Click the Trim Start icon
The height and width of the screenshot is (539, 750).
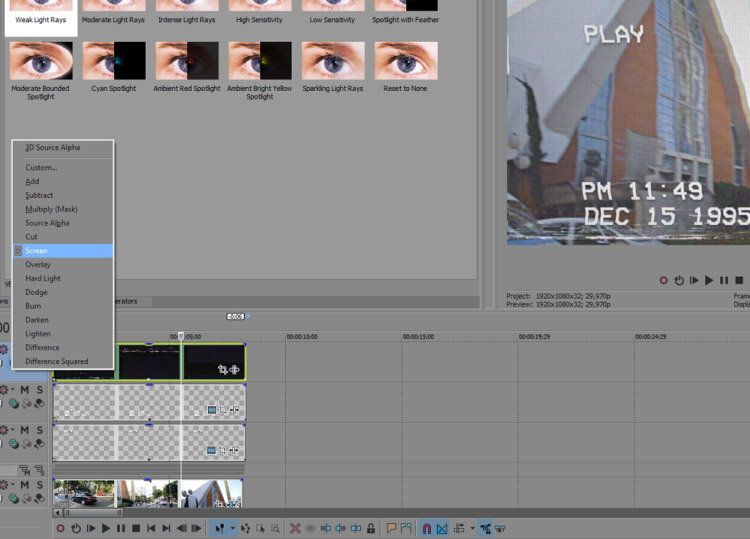tap(326, 528)
